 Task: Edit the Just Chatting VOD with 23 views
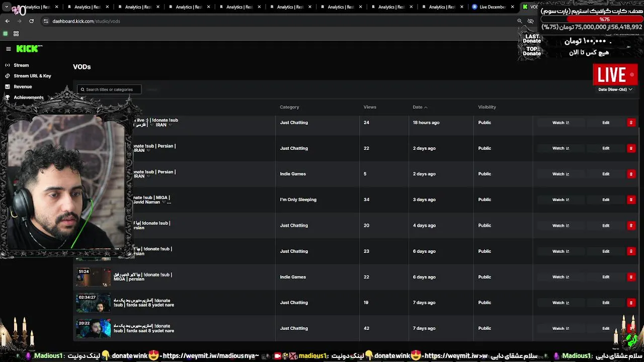(606, 251)
